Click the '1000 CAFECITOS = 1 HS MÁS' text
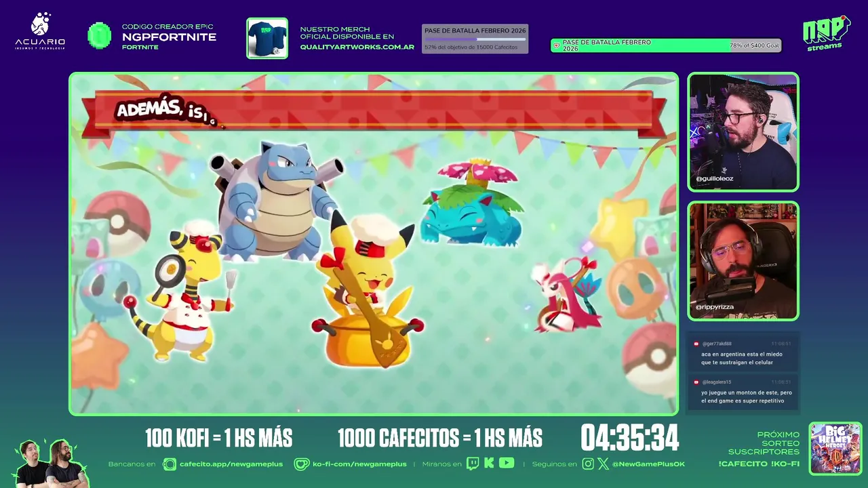This screenshot has height=488, width=868. [x=440, y=439]
